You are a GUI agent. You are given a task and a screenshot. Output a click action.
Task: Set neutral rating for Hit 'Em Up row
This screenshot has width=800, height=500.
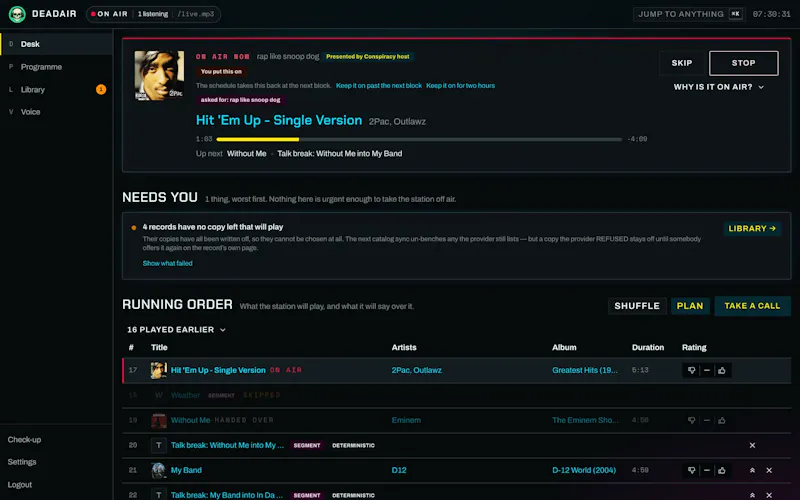707,370
